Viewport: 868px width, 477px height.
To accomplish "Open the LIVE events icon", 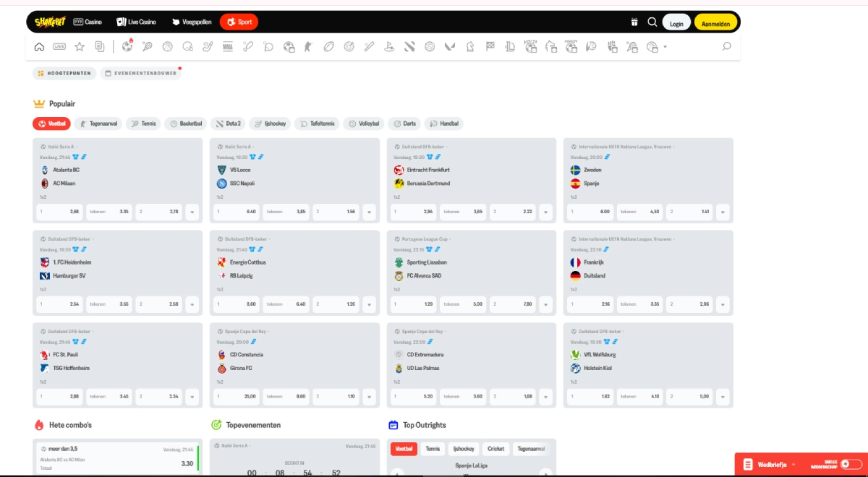I will [59, 46].
